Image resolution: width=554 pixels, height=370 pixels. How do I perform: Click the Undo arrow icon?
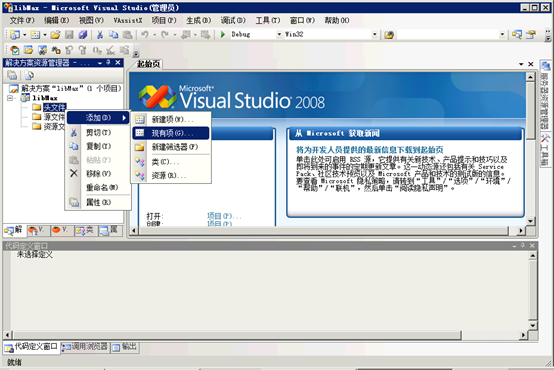coord(145,34)
